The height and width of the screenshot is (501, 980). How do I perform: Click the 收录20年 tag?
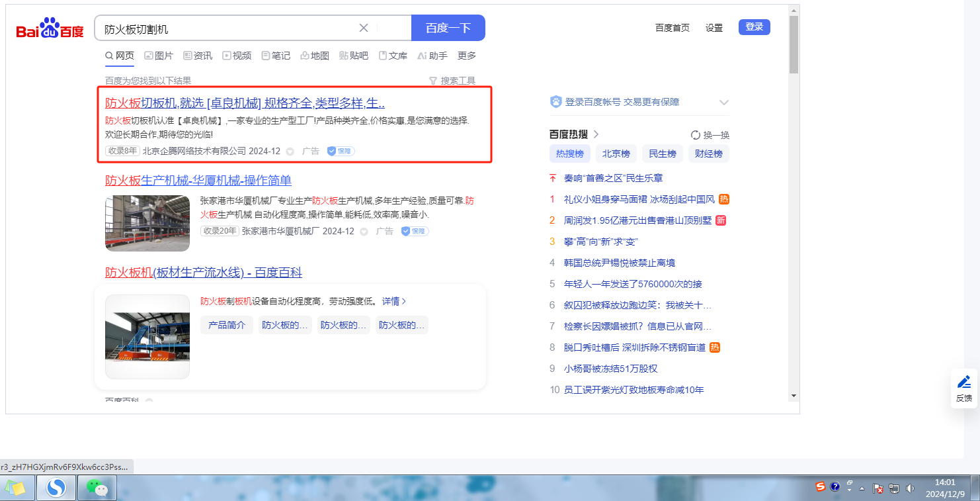tap(220, 231)
